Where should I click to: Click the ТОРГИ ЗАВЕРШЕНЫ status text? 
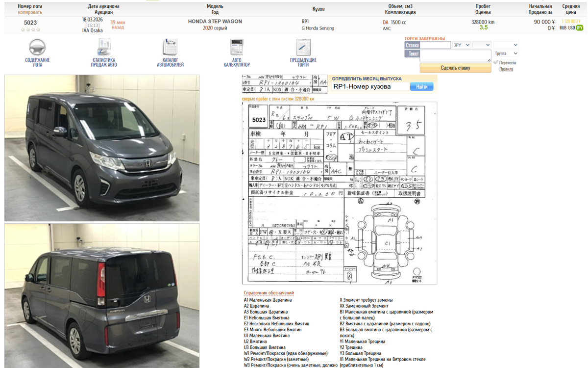point(425,38)
